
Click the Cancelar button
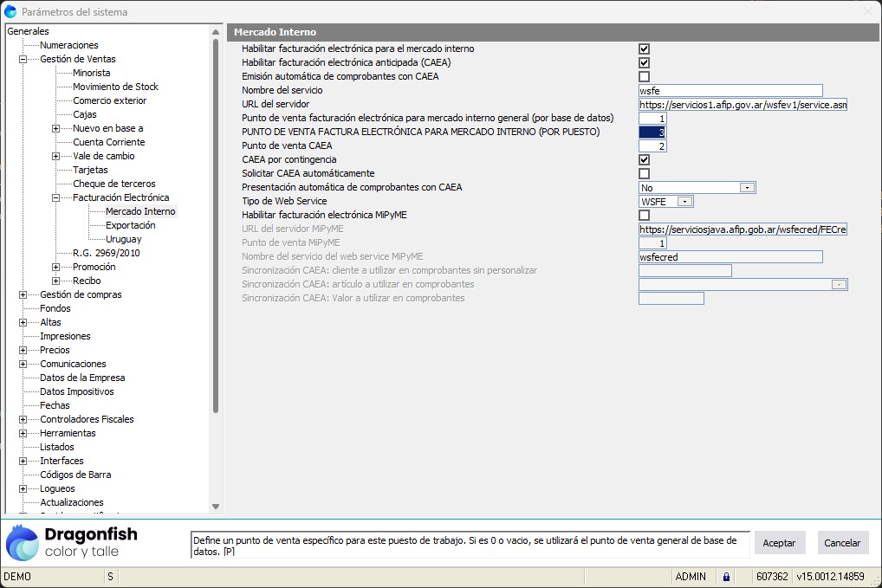(842, 543)
